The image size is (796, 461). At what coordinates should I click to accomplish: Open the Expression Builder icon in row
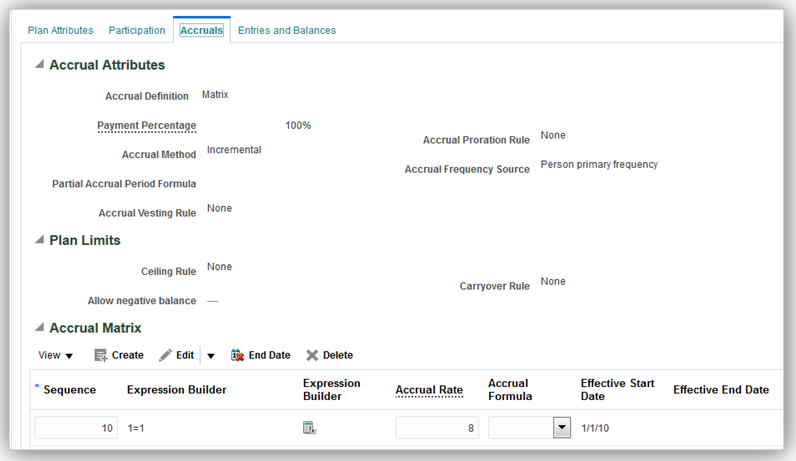310,428
